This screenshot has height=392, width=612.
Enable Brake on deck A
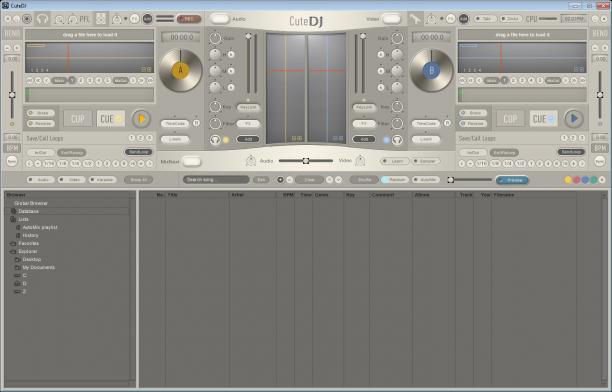click(x=41, y=113)
